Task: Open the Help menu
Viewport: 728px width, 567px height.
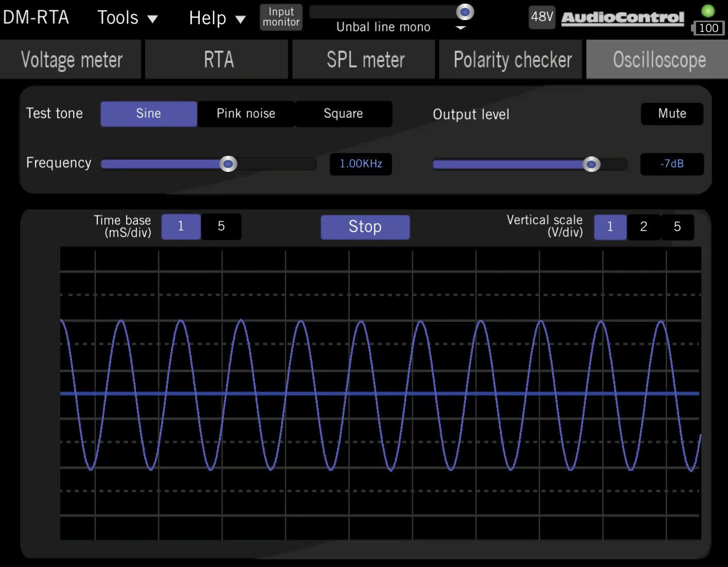Action: [x=216, y=17]
